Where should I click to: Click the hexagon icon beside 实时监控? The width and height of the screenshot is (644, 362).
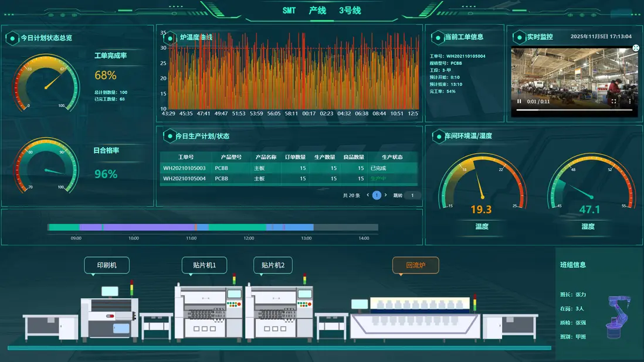pos(518,37)
